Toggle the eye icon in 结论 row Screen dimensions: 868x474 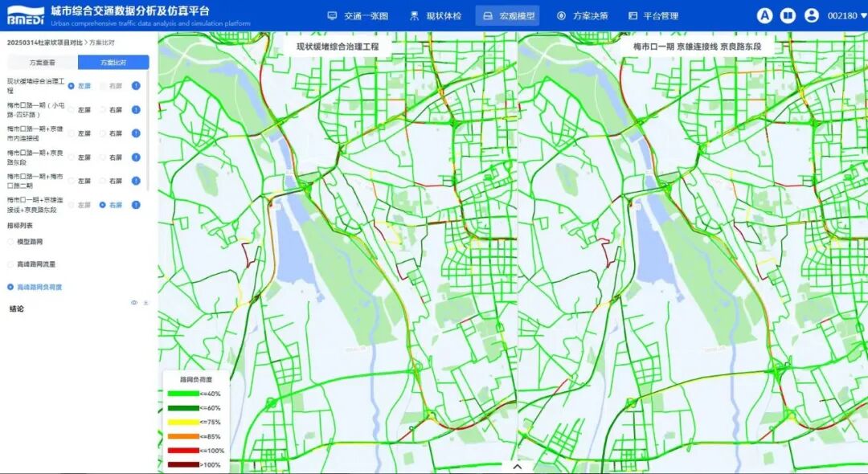[x=134, y=303]
